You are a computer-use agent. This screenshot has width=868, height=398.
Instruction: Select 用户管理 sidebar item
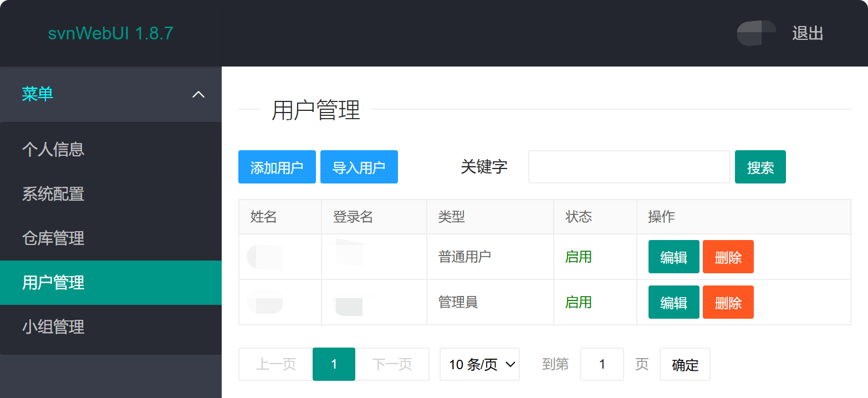53,283
